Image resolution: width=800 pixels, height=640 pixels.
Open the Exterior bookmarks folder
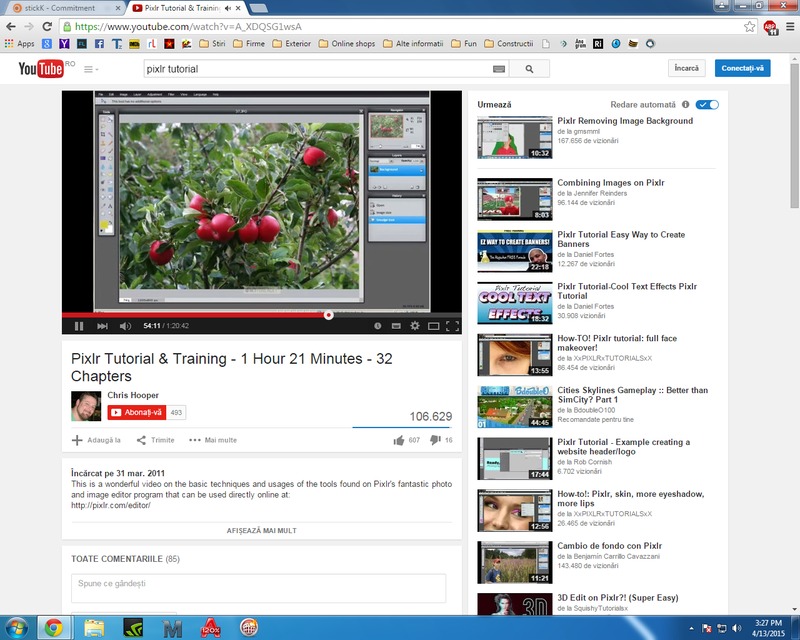click(x=292, y=44)
